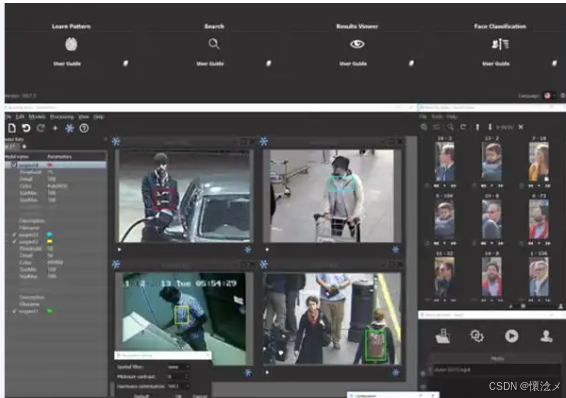The height and width of the screenshot is (398, 566).
Task: Open the Results Viewer eye icon
Action: (357, 44)
